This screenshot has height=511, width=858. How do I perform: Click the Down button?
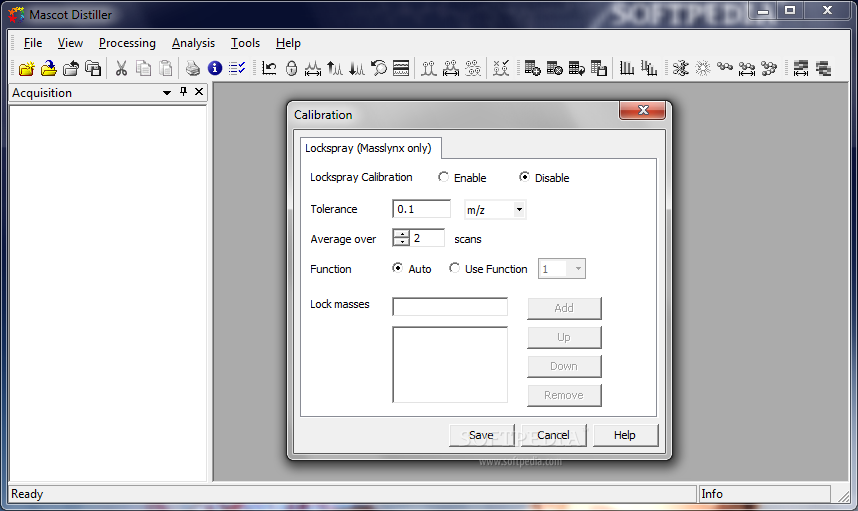pyautogui.click(x=564, y=366)
